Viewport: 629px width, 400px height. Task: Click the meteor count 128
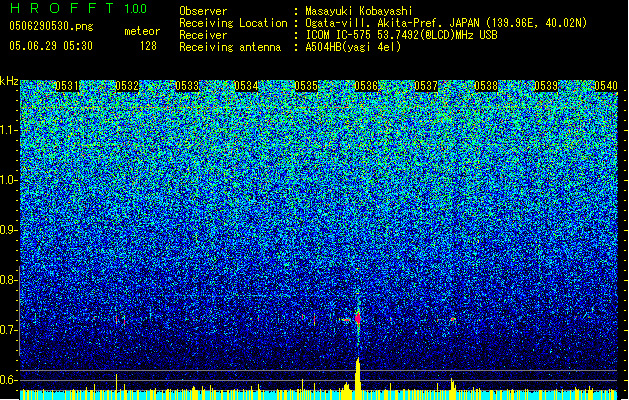(x=148, y=46)
